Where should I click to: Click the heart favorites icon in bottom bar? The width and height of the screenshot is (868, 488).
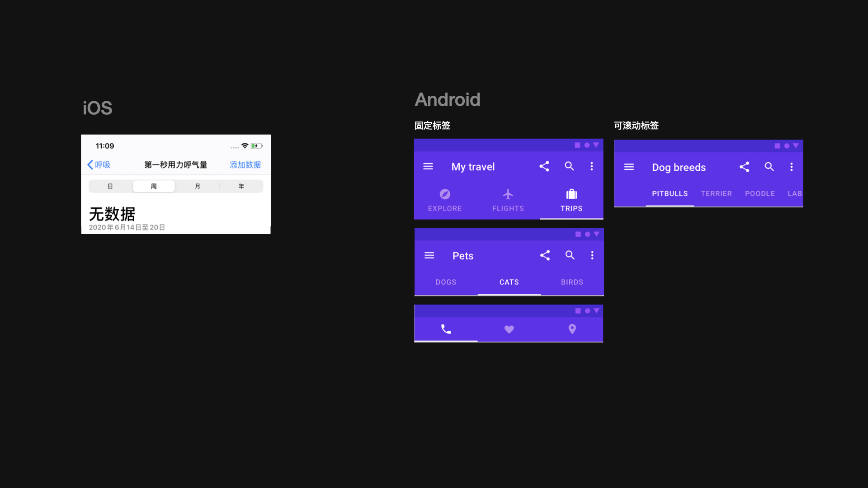tap(508, 329)
